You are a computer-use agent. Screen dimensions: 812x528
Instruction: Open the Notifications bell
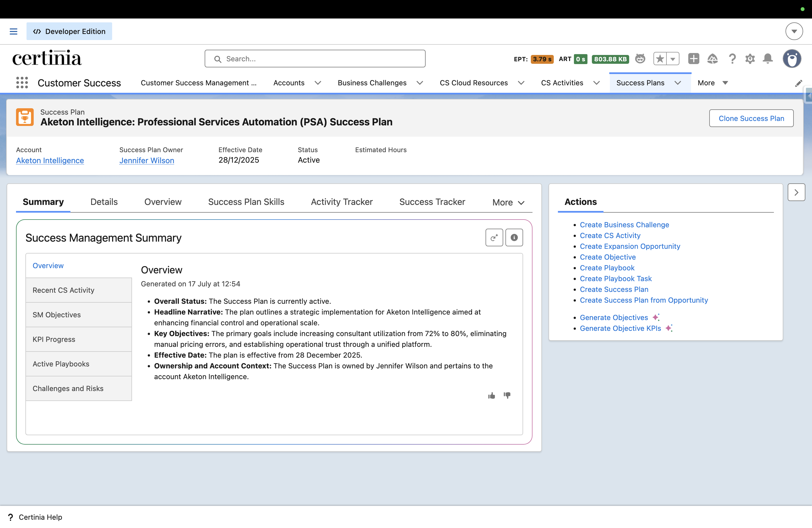click(768, 59)
